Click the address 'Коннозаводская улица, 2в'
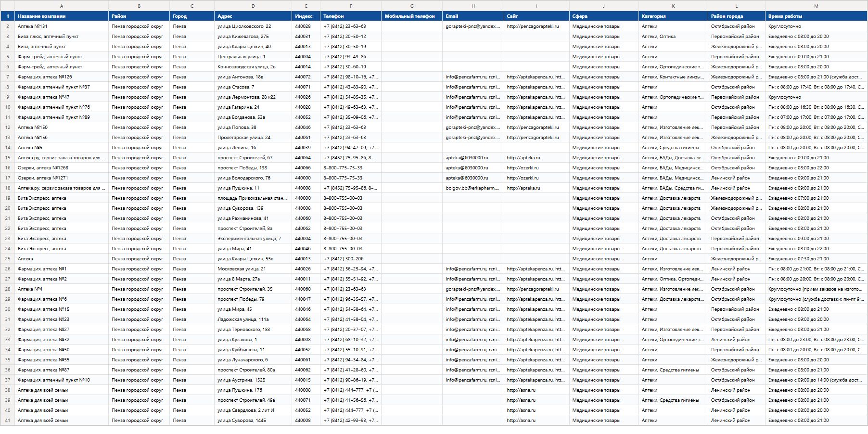868x434 pixels. tap(253, 67)
